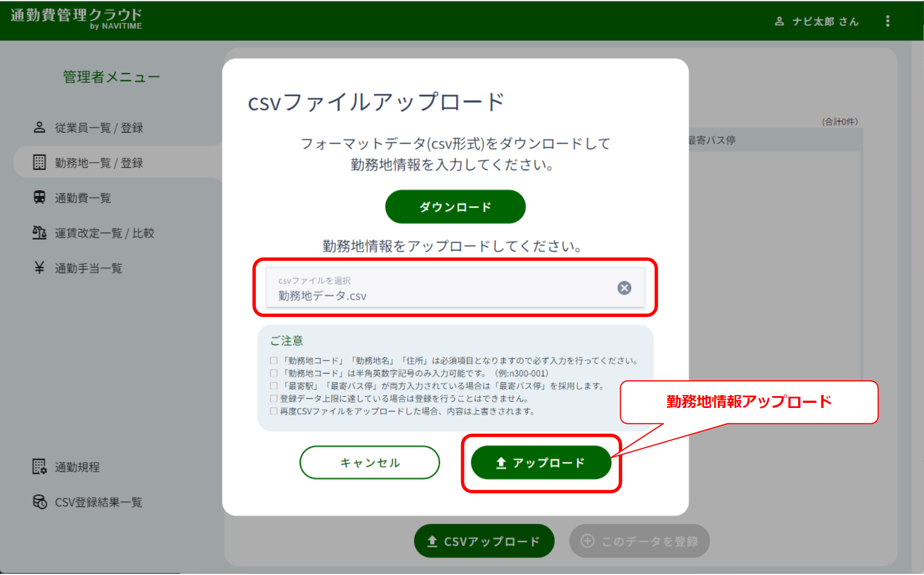This screenshot has width=924, height=575.
Task: Click the workplace building icon
Action: tap(39, 163)
